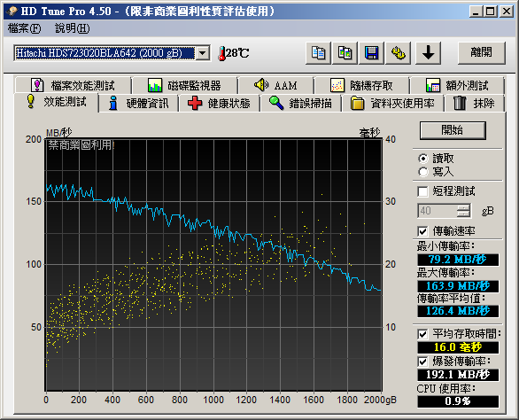Image resolution: width=519 pixels, height=420 pixels.
Task: Uncheck the 傳輸速率 checkbox
Action: 422,231
